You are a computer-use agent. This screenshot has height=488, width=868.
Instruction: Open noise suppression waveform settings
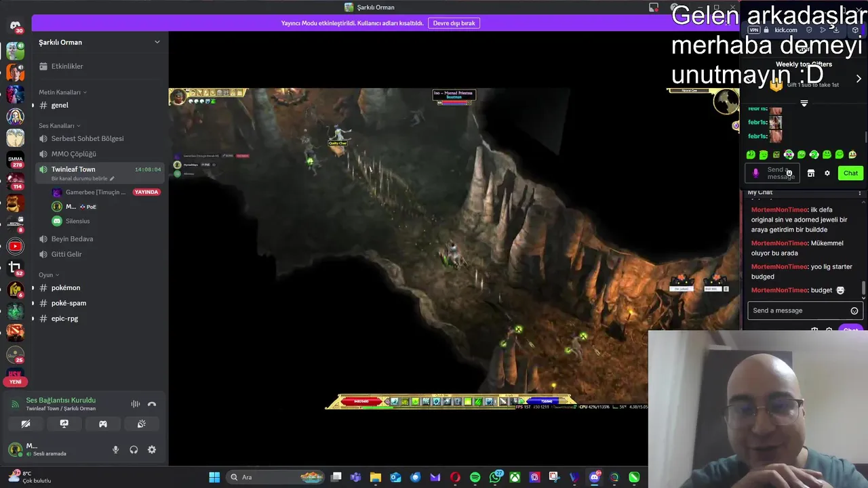(136, 404)
